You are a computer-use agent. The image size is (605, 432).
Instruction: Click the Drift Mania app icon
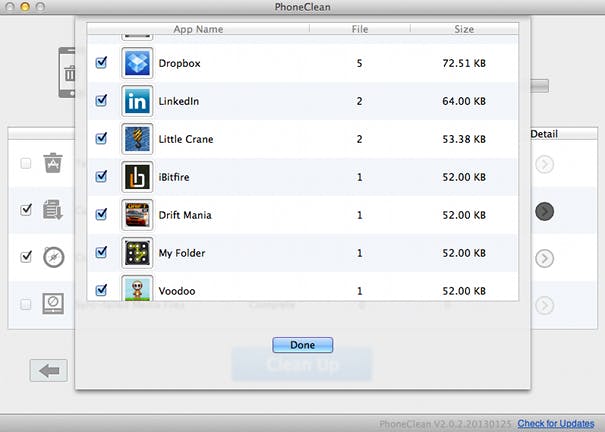137,215
